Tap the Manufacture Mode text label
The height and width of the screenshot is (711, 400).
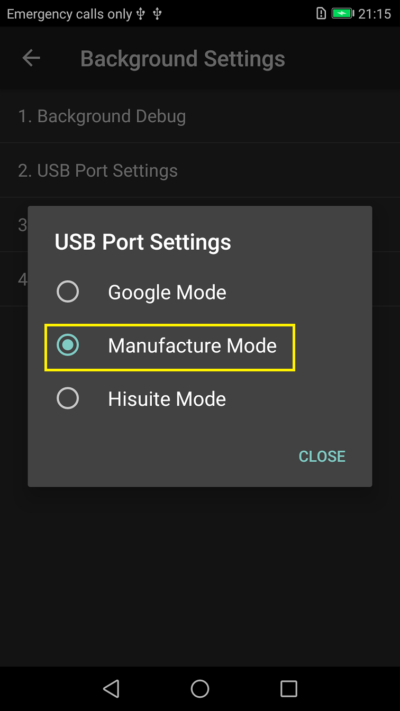tap(192, 346)
